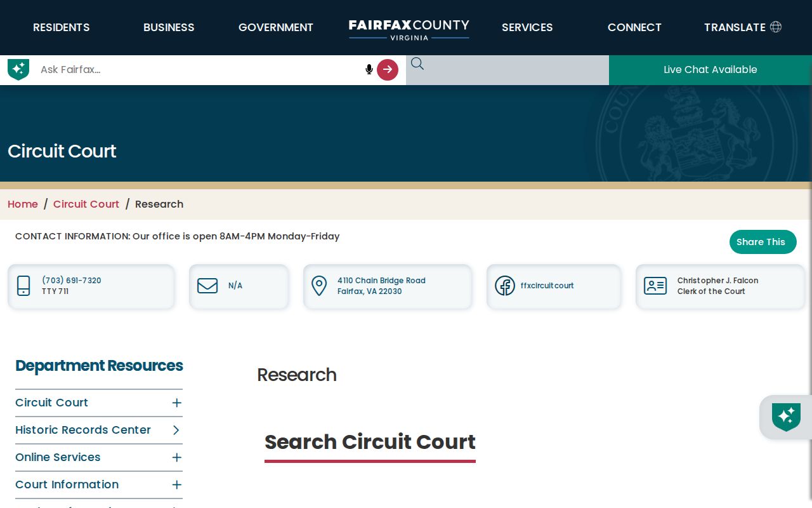
Task: Click the map pin location icon
Action: [319, 286]
